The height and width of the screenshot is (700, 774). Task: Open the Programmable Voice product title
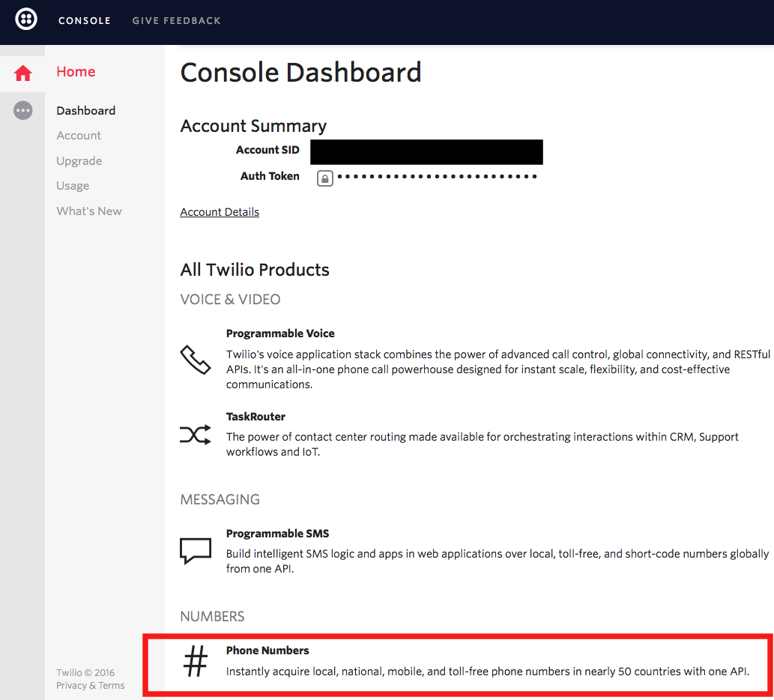tap(280, 334)
